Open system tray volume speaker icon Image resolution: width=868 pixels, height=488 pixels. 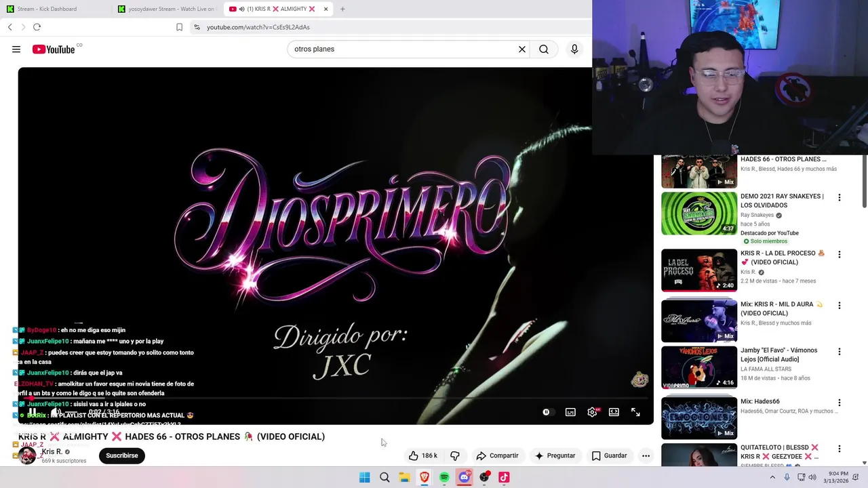812,477
